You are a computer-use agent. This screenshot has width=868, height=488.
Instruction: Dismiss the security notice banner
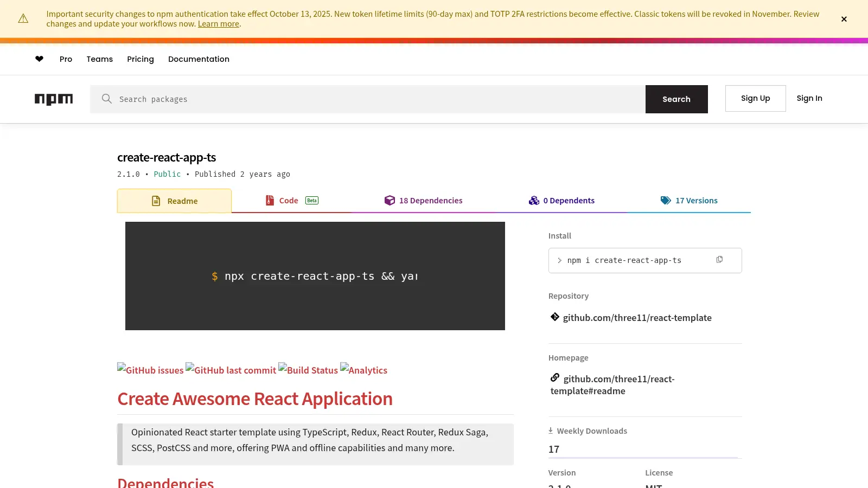[x=844, y=19]
